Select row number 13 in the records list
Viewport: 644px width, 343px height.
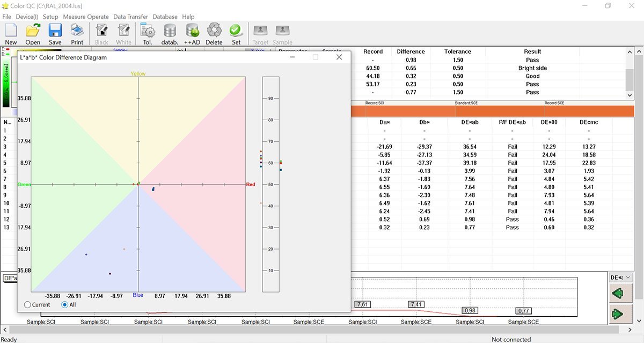click(6, 227)
